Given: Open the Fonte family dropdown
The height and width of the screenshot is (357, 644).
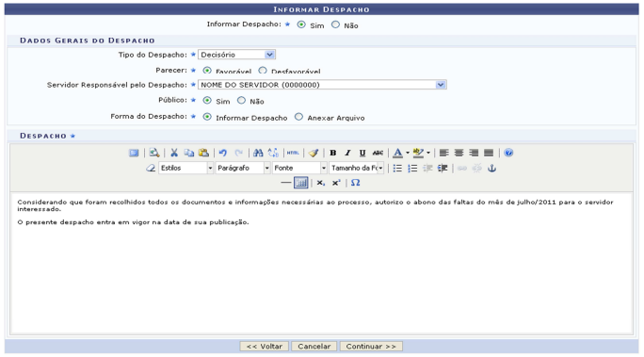Looking at the screenshot, I should point(299,168).
